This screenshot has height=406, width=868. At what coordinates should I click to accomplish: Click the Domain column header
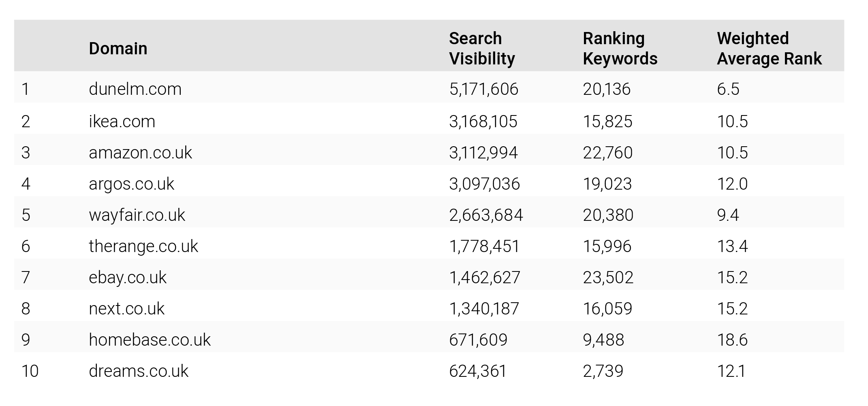[118, 49]
